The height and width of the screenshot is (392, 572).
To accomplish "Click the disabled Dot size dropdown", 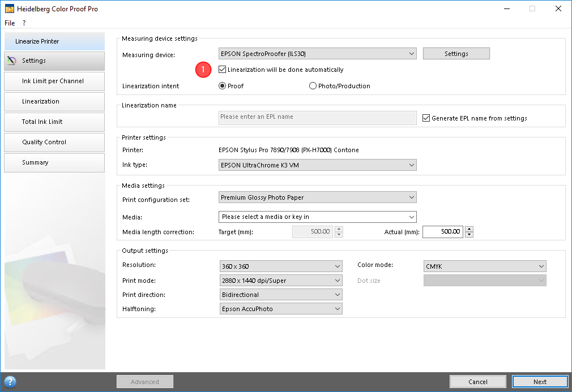I will (485, 281).
